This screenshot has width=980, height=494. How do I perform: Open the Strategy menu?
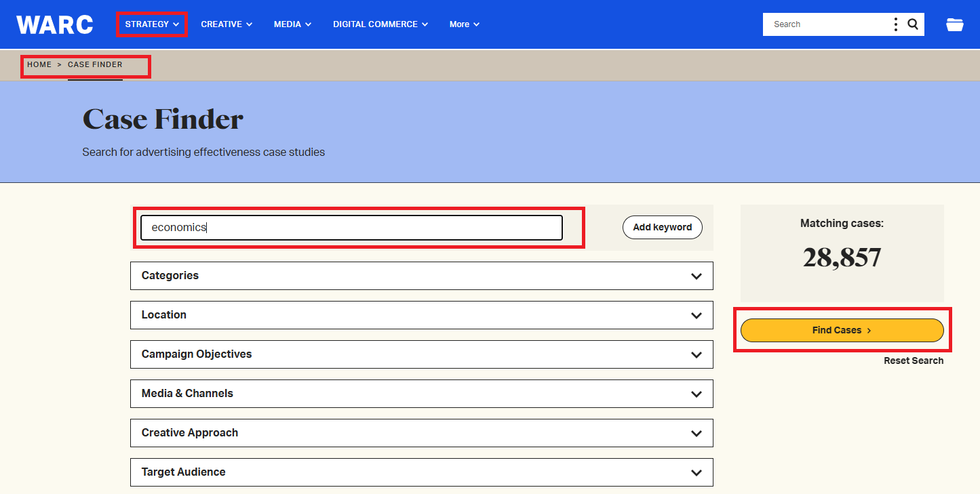pos(152,24)
